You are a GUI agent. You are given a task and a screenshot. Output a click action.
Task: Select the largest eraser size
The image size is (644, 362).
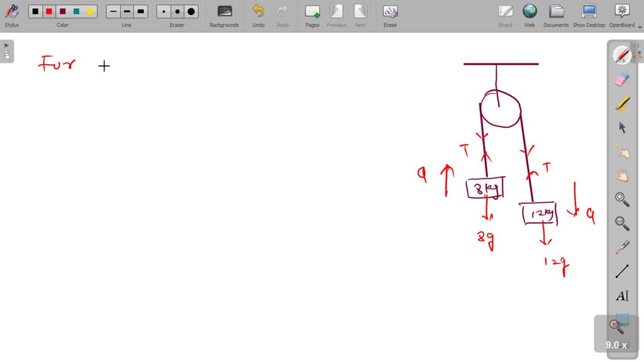click(x=191, y=11)
